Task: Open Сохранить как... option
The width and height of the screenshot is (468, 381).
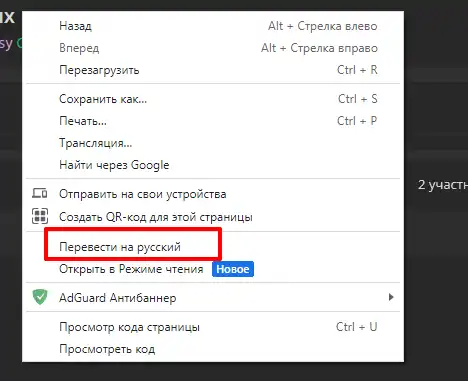Action: [x=213, y=99]
